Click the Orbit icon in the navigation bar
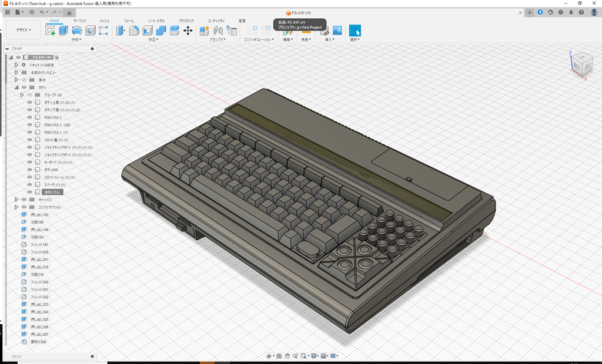This screenshot has height=364, width=602. [x=269, y=356]
